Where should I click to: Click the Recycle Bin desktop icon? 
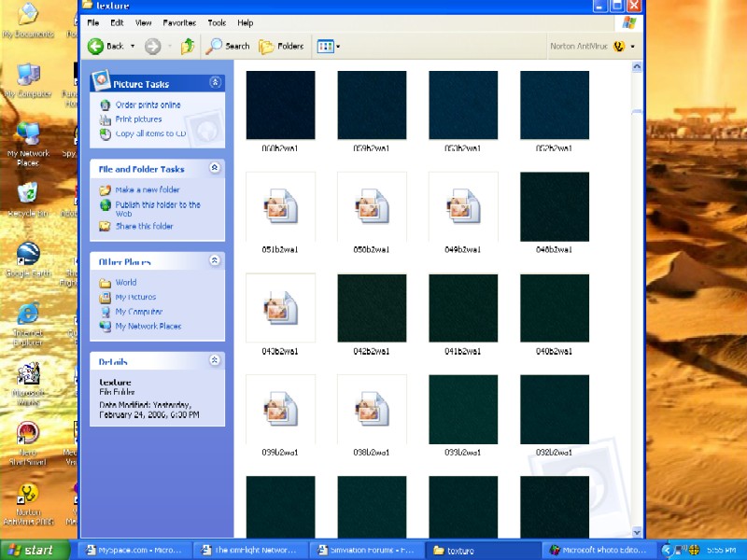[x=28, y=200]
